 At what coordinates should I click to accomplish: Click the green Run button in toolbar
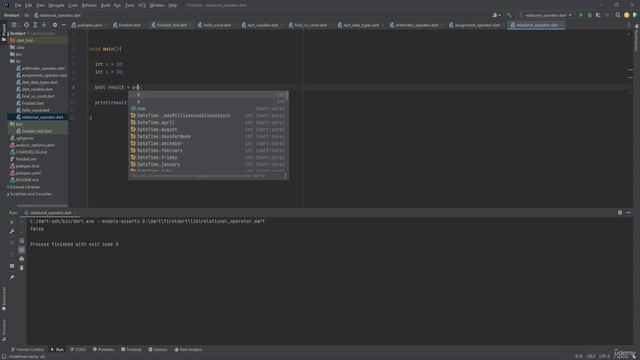[x=581, y=15]
